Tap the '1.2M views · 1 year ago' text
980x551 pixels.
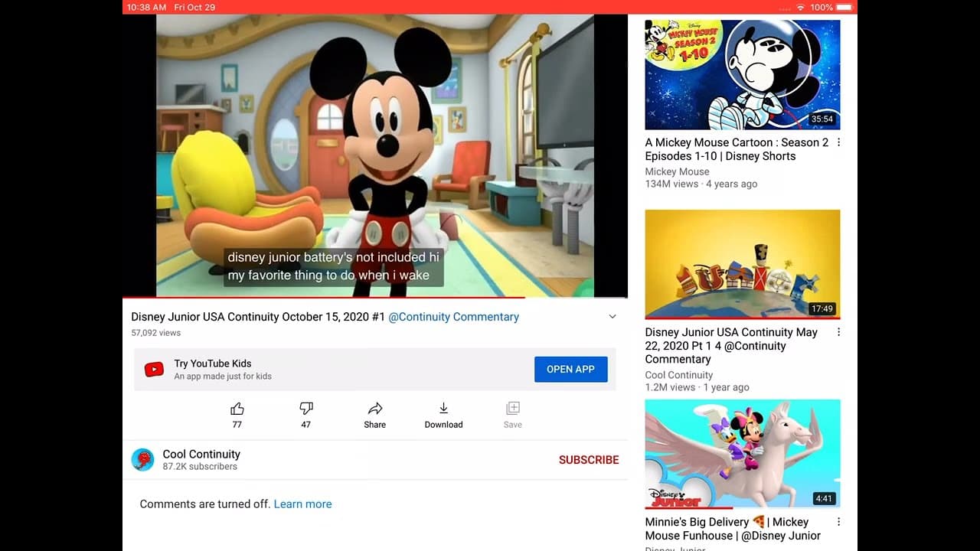[697, 388]
